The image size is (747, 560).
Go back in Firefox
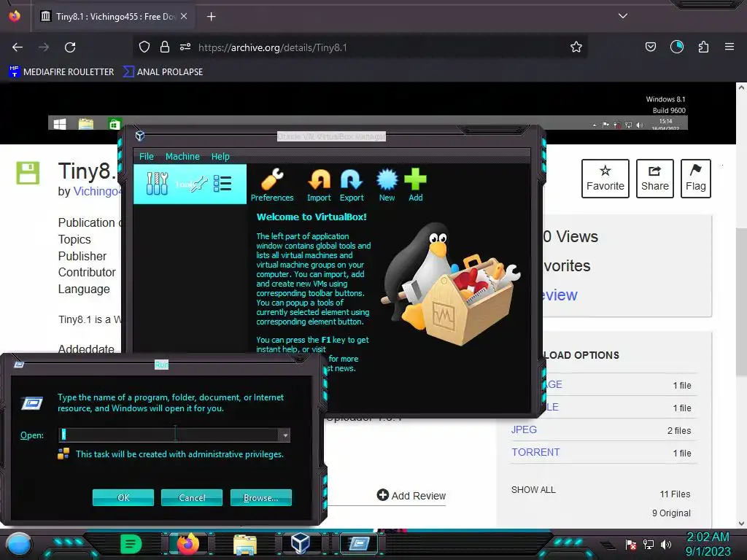[18, 47]
